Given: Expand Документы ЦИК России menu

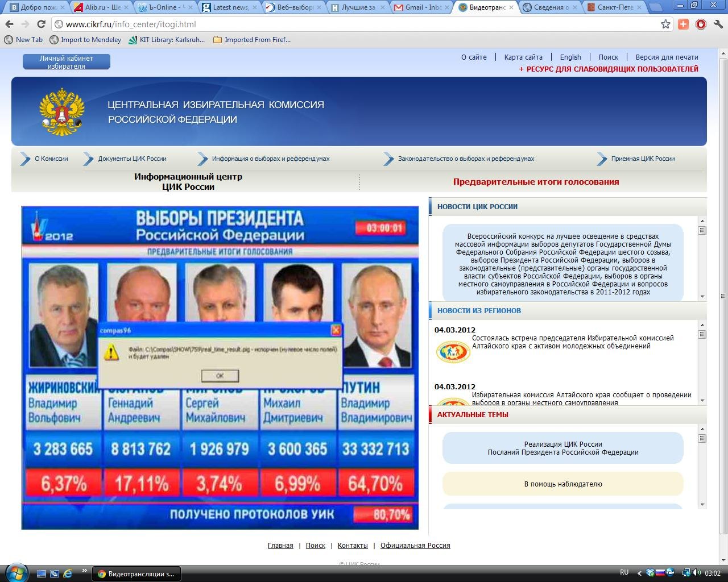Looking at the screenshot, I should (132, 159).
